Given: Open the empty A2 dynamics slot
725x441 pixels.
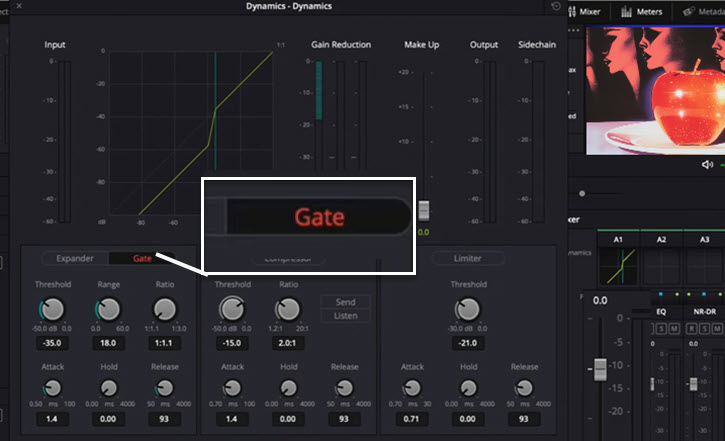Looking at the screenshot, I should tap(662, 266).
